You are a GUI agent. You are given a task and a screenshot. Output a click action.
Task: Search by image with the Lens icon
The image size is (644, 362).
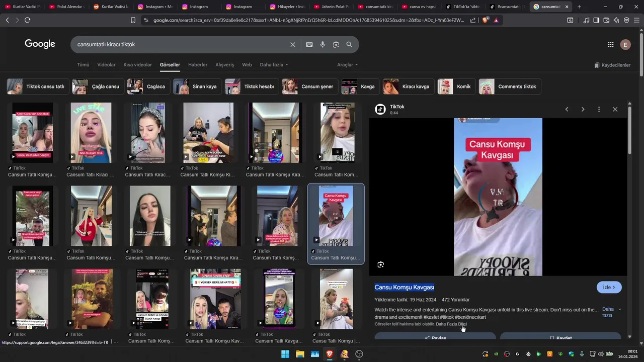pos(336,44)
